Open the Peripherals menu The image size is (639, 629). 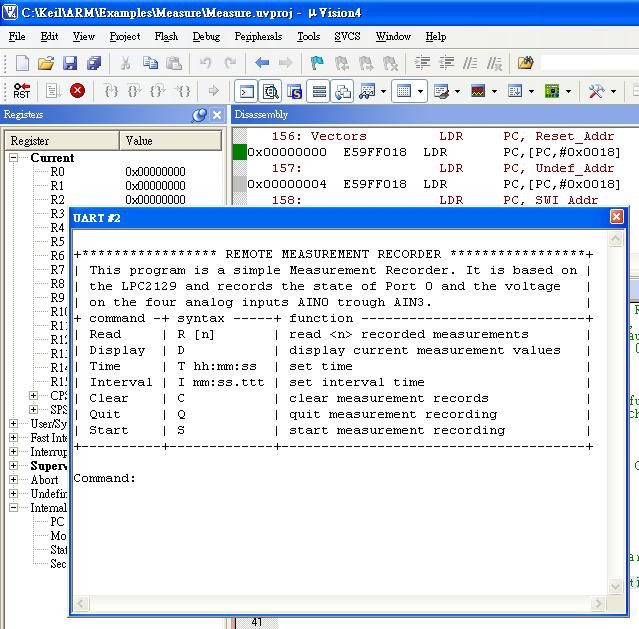258,36
